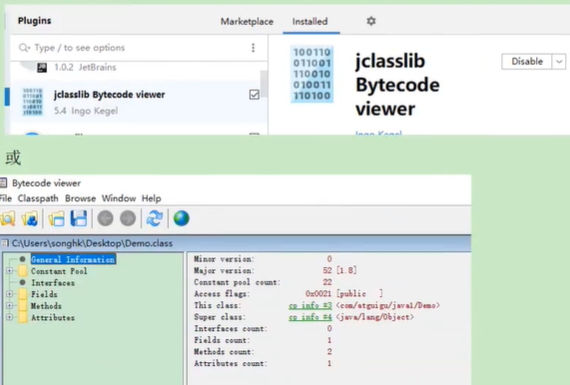Select jclasslib Bytecode viewer plugin row
The width and height of the screenshot is (570, 385).
coord(139,102)
